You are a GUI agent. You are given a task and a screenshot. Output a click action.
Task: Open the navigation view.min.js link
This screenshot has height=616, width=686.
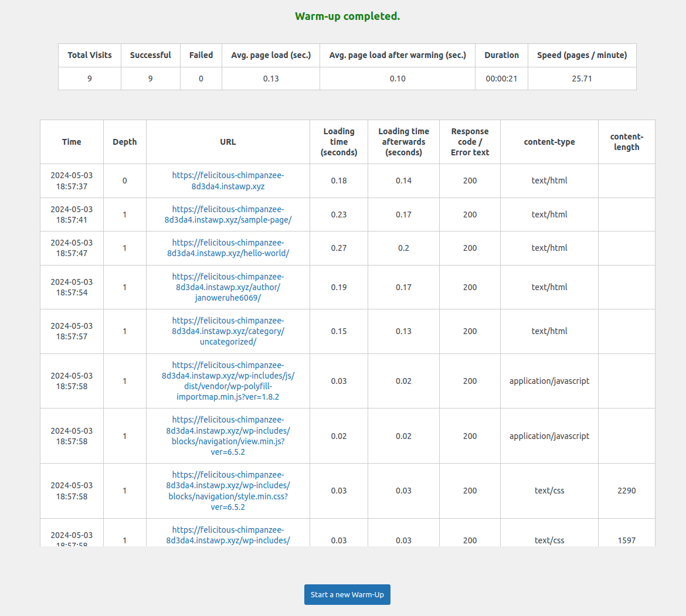click(x=228, y=436)
